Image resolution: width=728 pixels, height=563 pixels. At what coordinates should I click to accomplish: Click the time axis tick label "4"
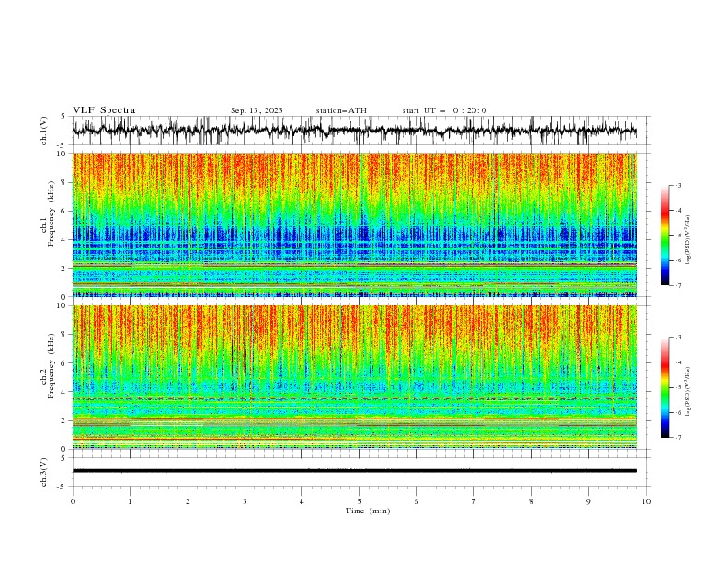point(301,501)
